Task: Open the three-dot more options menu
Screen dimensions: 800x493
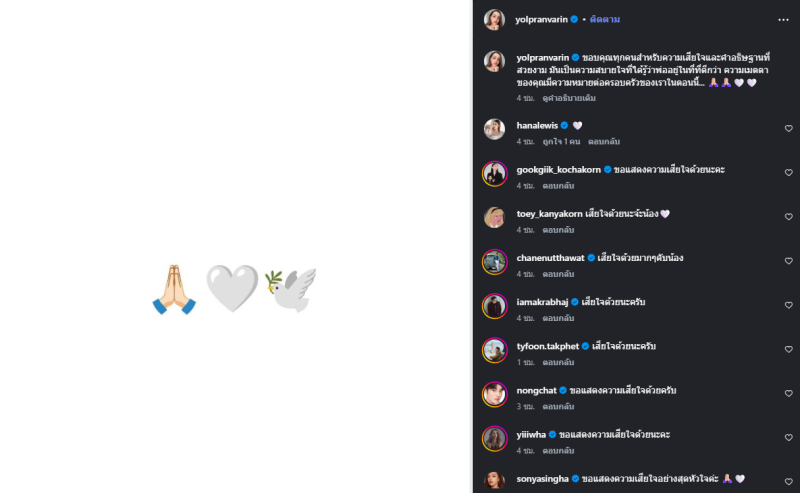Action: (x=783, y=20)
